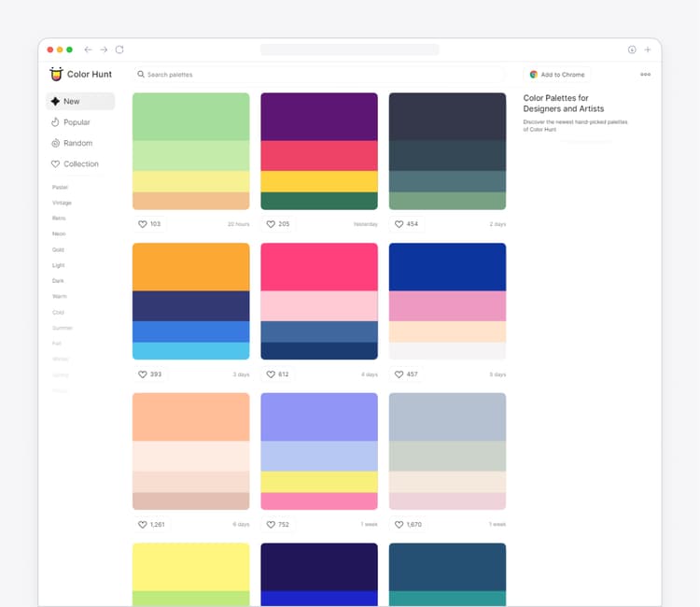Open the three-dots more menu
Viewport: 700px width, 607px height.
(x=645, y=74)
